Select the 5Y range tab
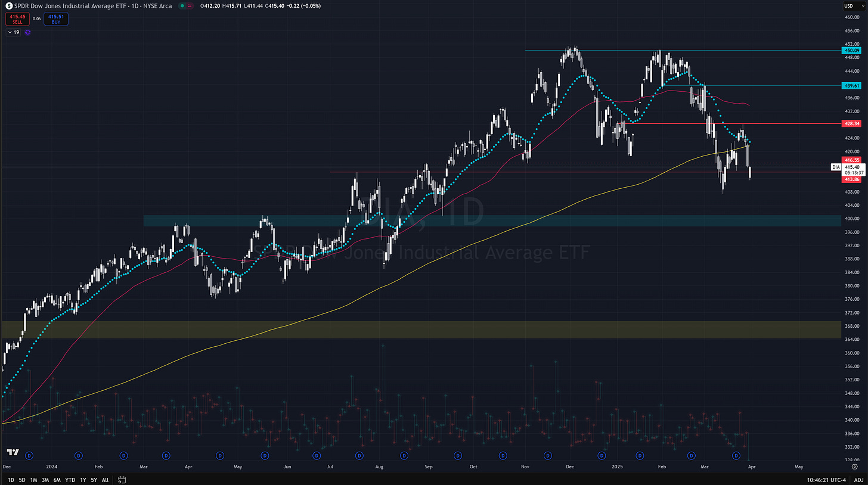This screenshot has height=485, width=868. 94,479
